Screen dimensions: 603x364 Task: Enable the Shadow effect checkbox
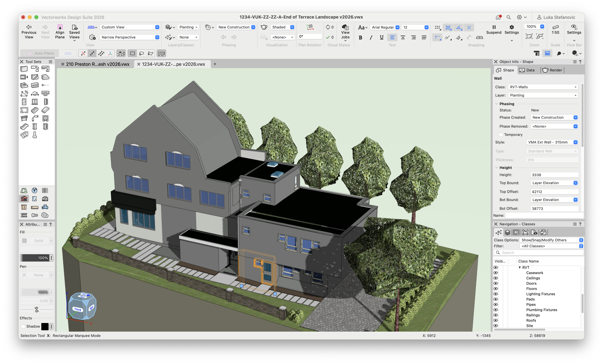click(x=23, y=326)
